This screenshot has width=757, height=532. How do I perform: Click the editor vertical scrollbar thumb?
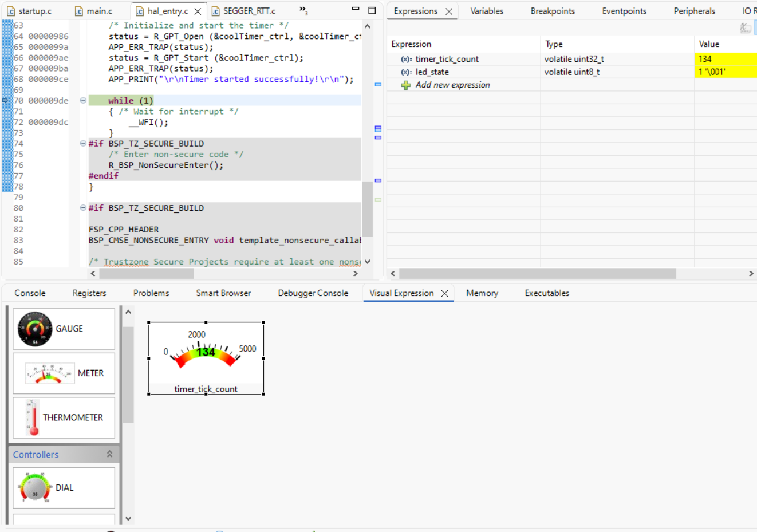pos(367,208)
